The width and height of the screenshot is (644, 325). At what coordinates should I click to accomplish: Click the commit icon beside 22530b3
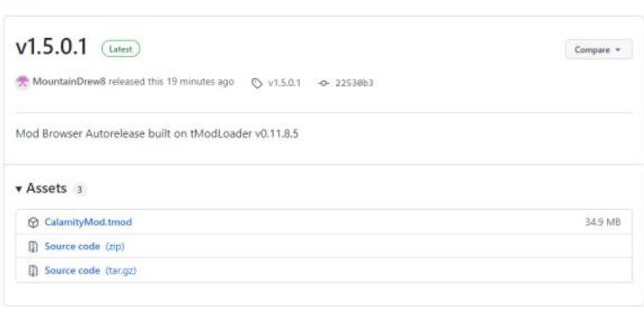coord(323,84)
